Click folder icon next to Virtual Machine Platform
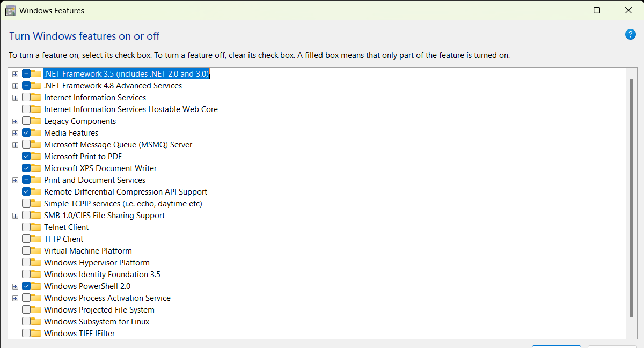The image size is (644, 348). point(36,251)
